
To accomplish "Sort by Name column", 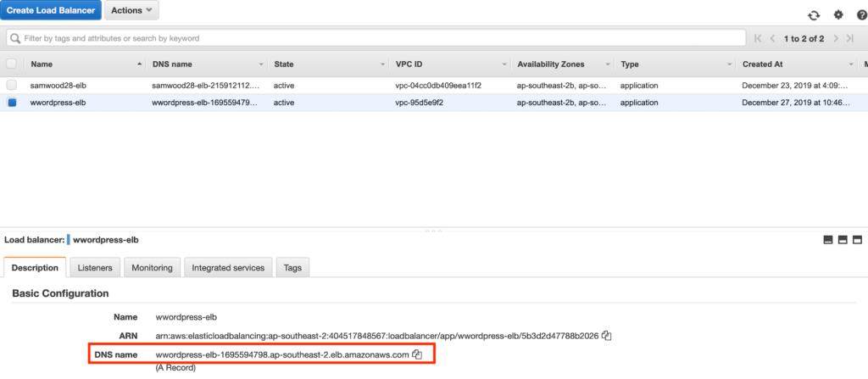I will coord(42,64).
